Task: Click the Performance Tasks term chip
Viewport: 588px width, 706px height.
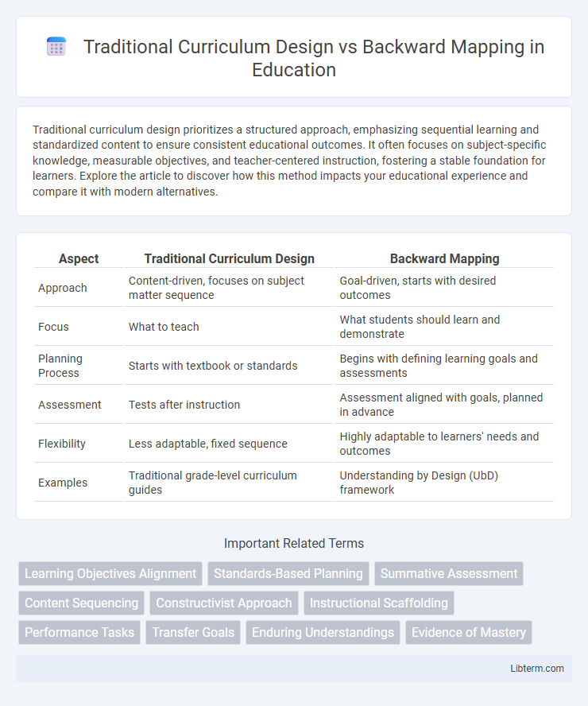Action: (x=79, y=632)
